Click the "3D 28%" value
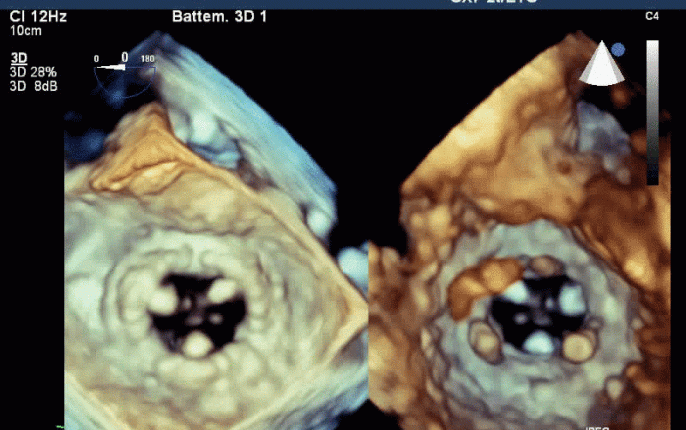The image size is (686, 430). 33,72
